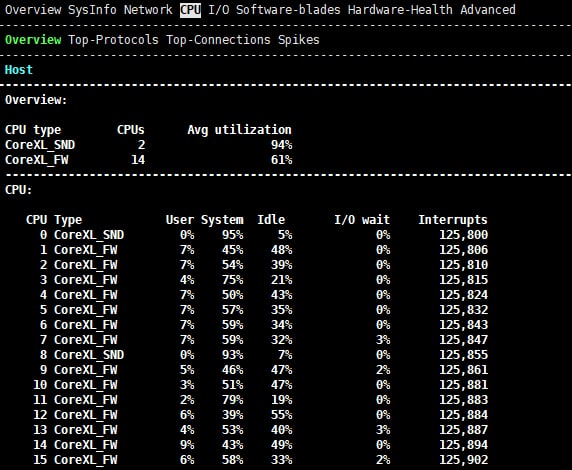572x470 pixels.
Task: Click the 95% System value for CPU 0
Action: coord(232,235)
